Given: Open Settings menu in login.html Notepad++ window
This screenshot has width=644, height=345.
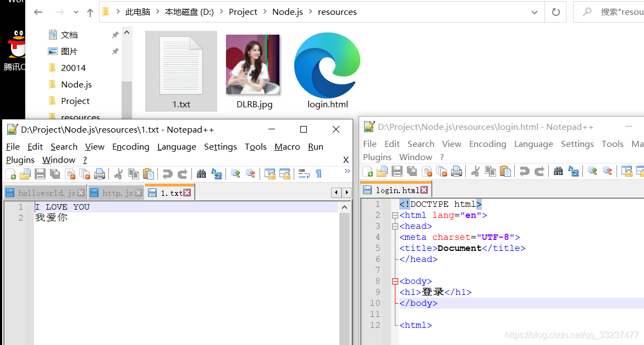Looking at the screenshot, I should tap(577, 144).
